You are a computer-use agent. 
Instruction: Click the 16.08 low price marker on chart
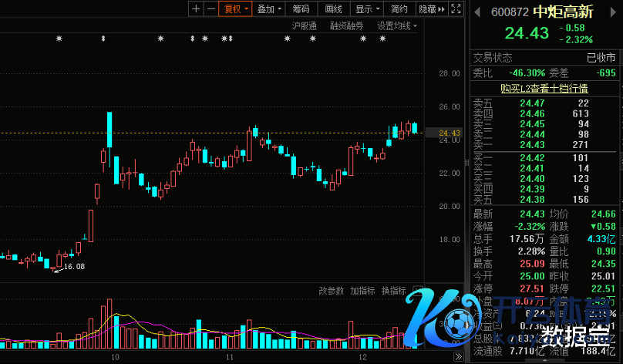pos(73,266)
